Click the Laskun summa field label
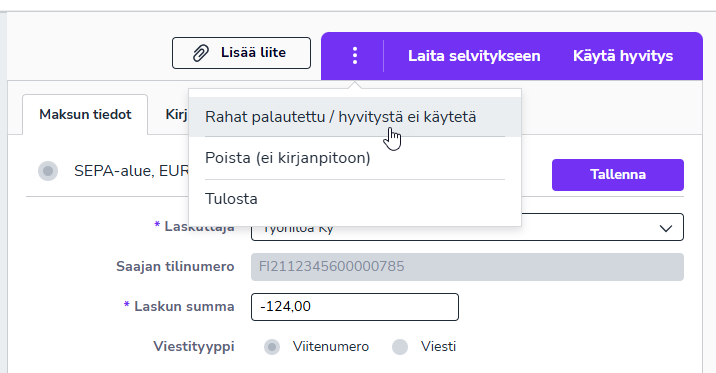This screenshot has width=716, height=373. point(184,306)
